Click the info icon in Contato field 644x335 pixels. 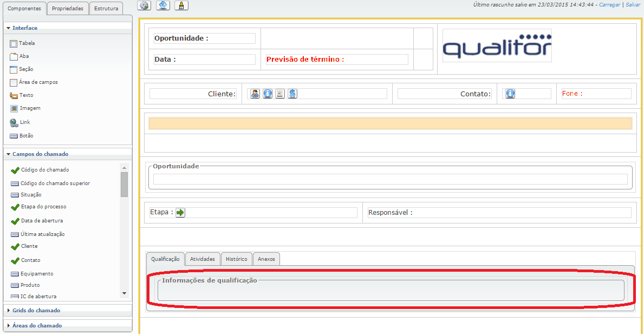pos(510,94)
